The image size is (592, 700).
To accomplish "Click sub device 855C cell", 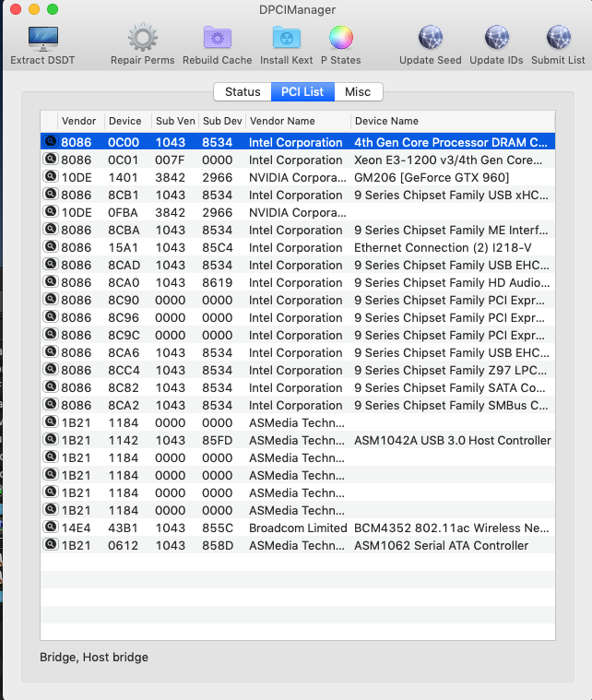I will (218, 528).
